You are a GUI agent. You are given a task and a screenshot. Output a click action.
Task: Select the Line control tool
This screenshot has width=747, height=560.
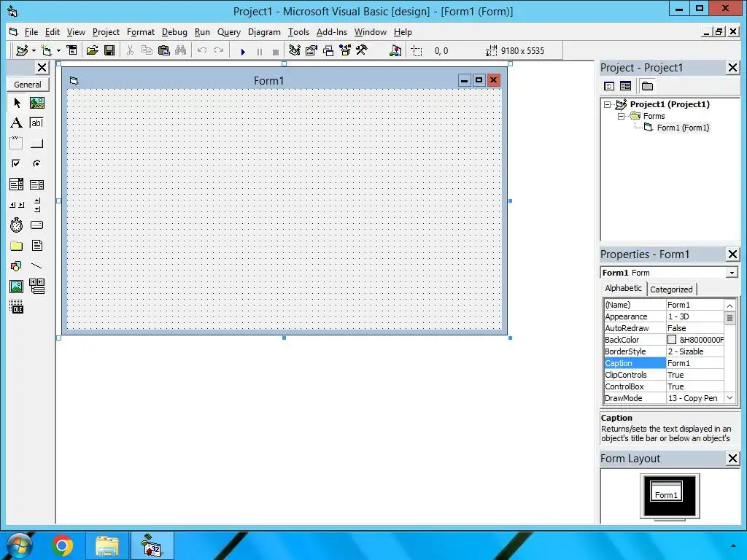click(x=36, y=265)
